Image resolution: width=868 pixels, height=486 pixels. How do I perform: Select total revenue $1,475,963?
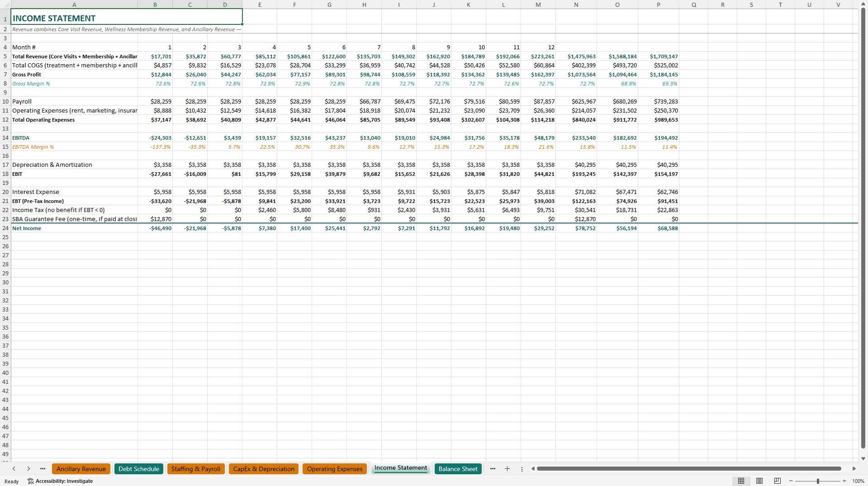(x=576, y=57)
